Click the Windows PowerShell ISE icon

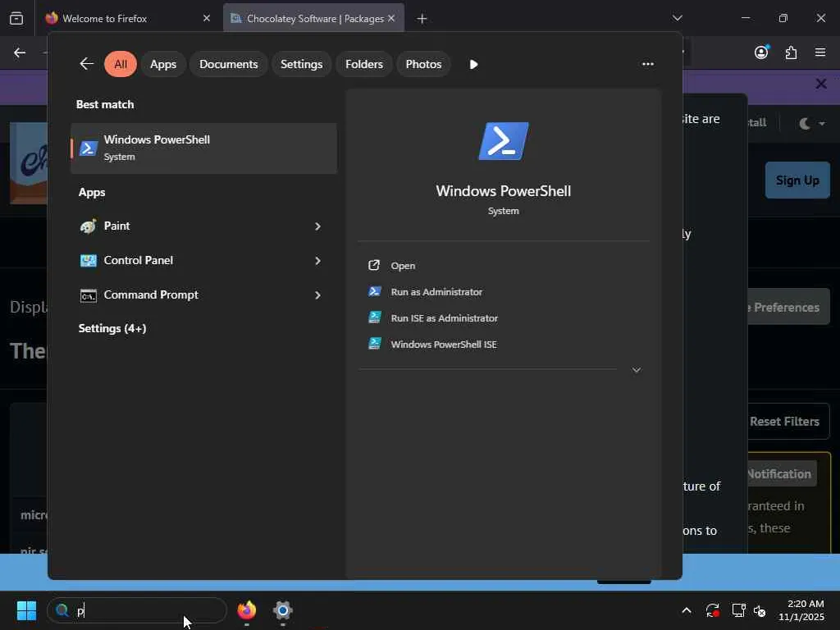click(374, 344)
